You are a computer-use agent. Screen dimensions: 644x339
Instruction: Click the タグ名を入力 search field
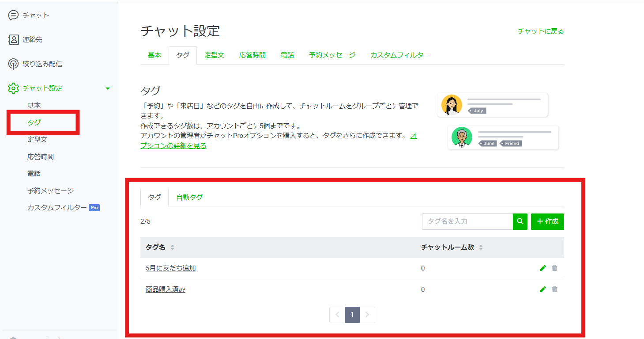click(x=467, y=221)
